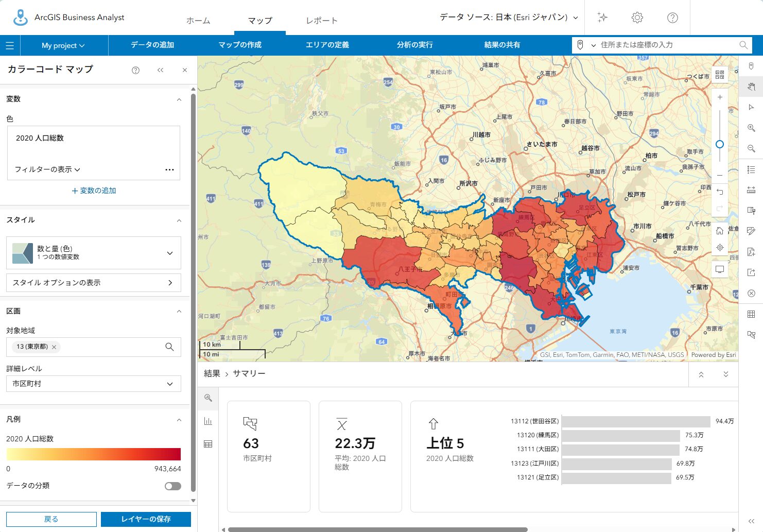
Task: Click the QR code basemap icon on map
Action: pos(720,75)
